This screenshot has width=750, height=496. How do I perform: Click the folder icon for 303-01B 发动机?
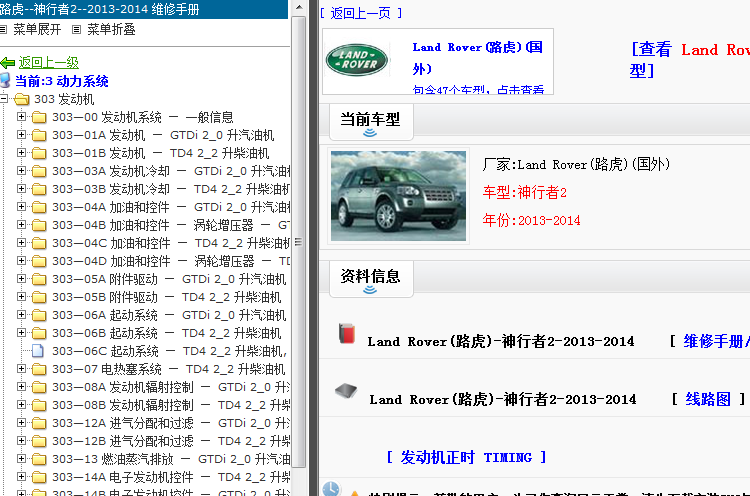[x=39, y=153]
